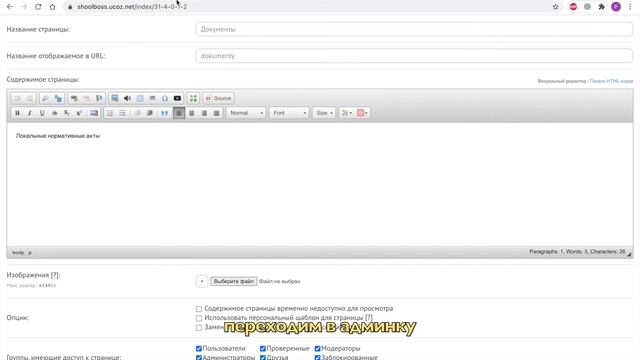
Task: Click the 'Название отображаемое в URL' field
Action: pyautogui.click(x=414, y=56)
